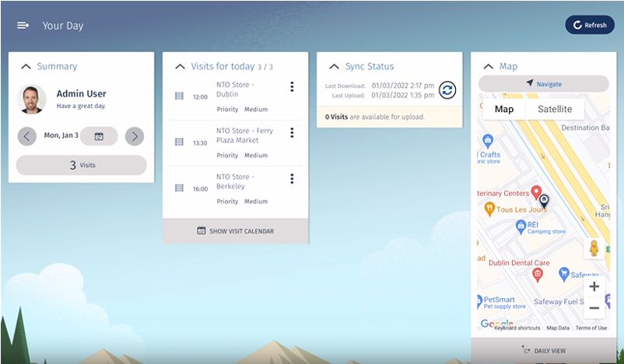This screenshot has height=364, width=624.
Task: Open Show Visit Calendar
Action: click(x=235, y=231)
